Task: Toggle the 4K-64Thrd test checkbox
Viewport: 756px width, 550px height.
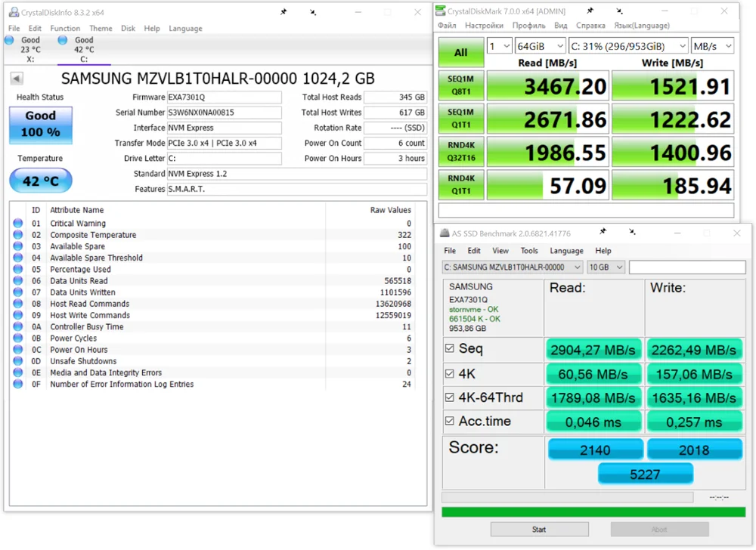Action: click(x=450, y=397)
